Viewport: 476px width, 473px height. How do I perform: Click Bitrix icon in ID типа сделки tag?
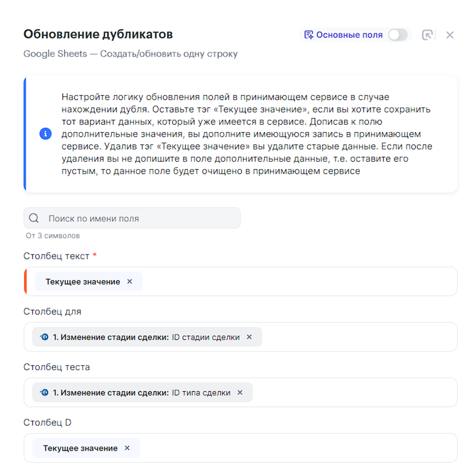pyautogui.click(x=45, y=392)
